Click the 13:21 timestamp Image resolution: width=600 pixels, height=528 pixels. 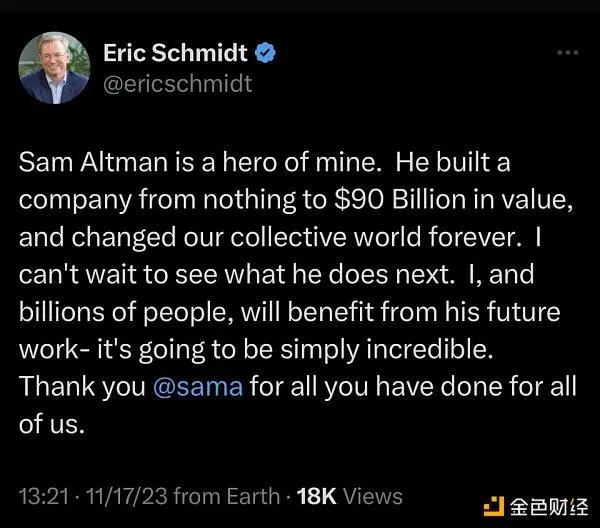tap(42, 496)
